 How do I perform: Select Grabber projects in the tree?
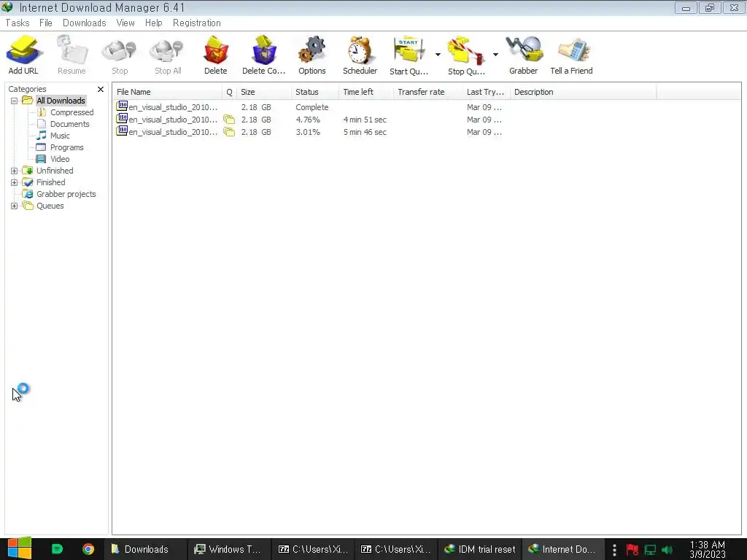coord(66,194)
